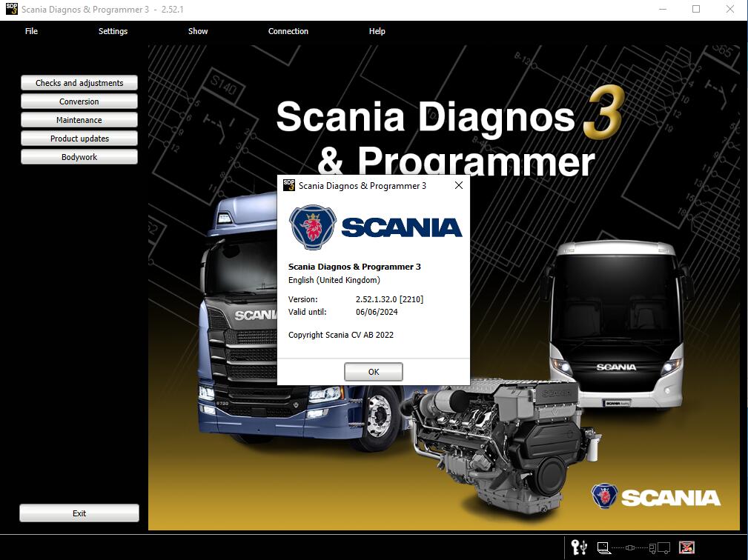Open the File menu

point(31,31)
